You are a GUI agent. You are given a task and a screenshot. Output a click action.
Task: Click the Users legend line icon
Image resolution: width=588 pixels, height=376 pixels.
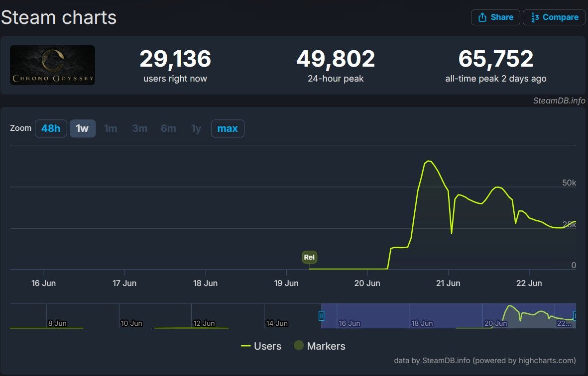pos(245,346)
